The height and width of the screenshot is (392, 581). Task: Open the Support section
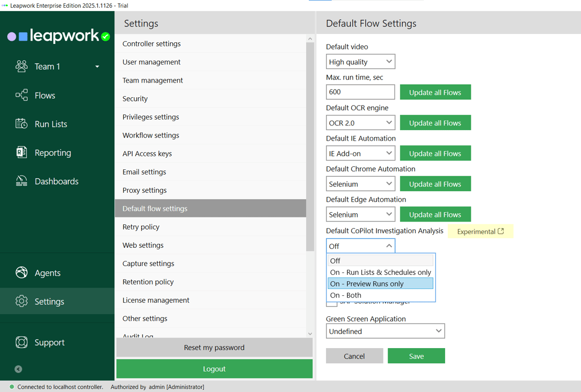click(49, 342)
